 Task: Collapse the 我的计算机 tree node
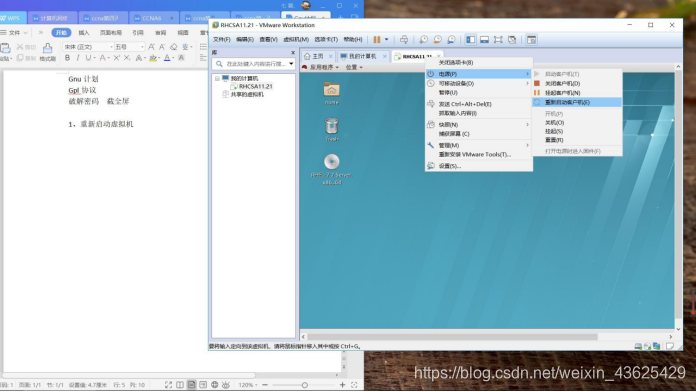217,79
